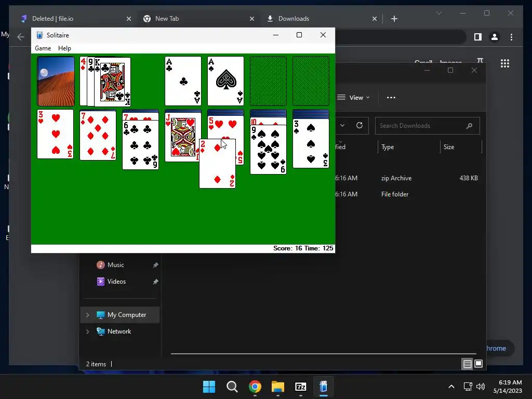Viewport: 532px width, 399px height.
Task: Open a new Chrome tab
Action: [394, 19]
